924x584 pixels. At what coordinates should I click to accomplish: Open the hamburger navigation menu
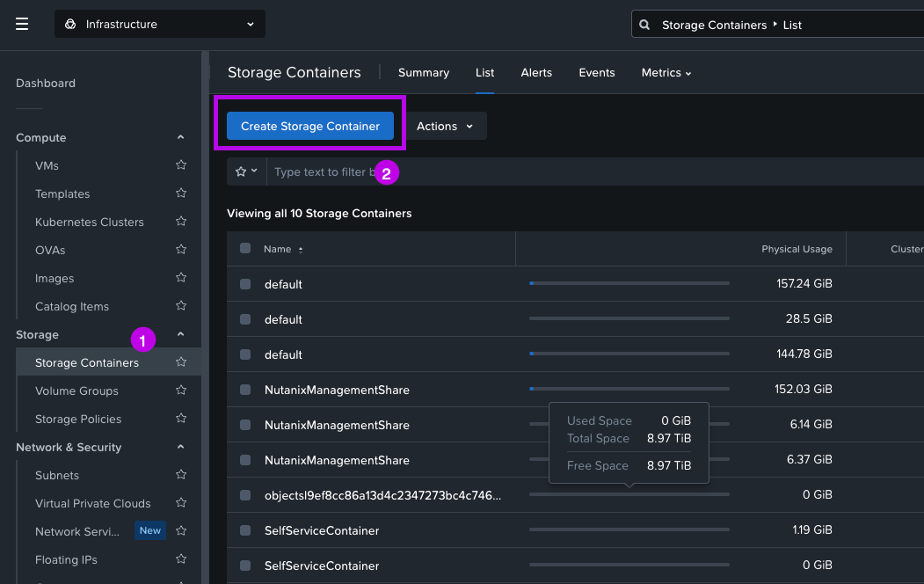click(x=22, y=24)
